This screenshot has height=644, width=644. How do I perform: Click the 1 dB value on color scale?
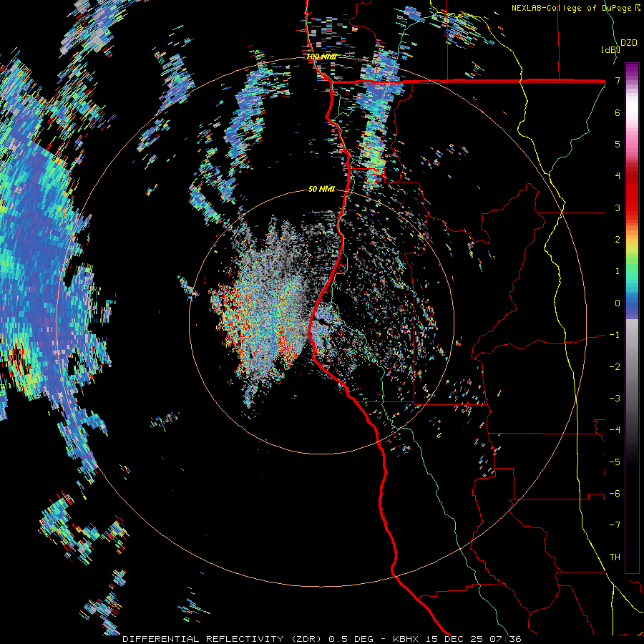(618, 271)
